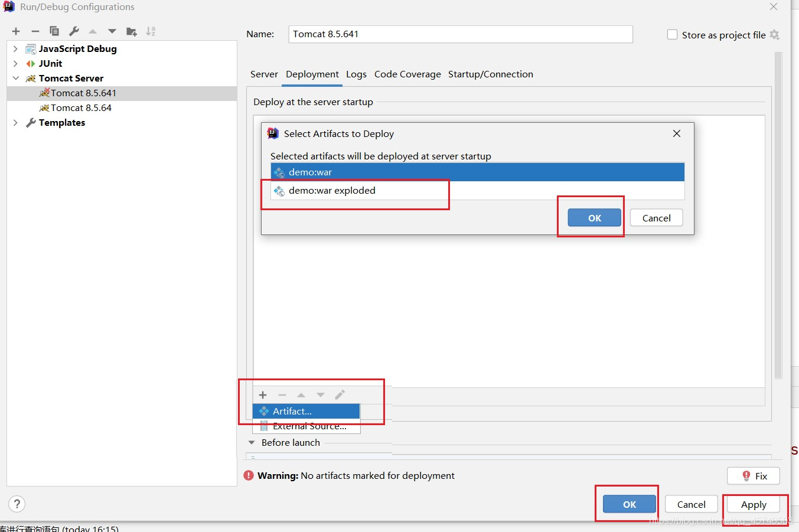Remove deployment item with minus icon

coord(282,395)
